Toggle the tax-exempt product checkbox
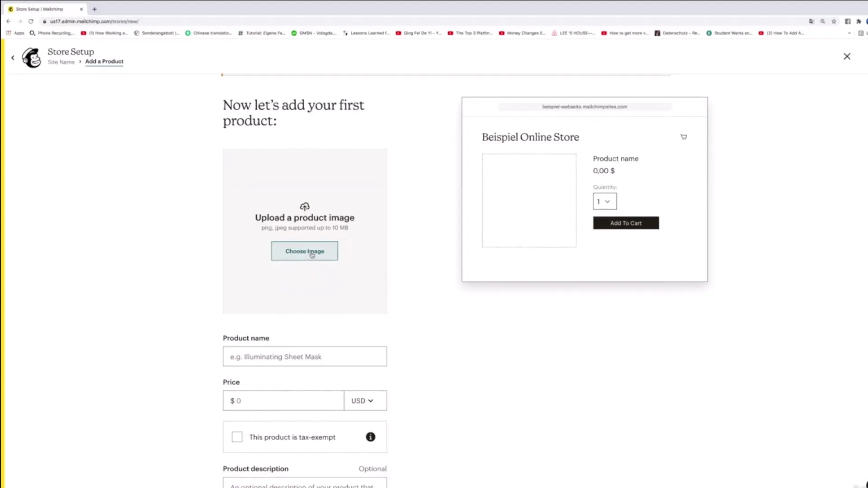The width and height of the screenshot is (868, 488). [x=237, y=437]
